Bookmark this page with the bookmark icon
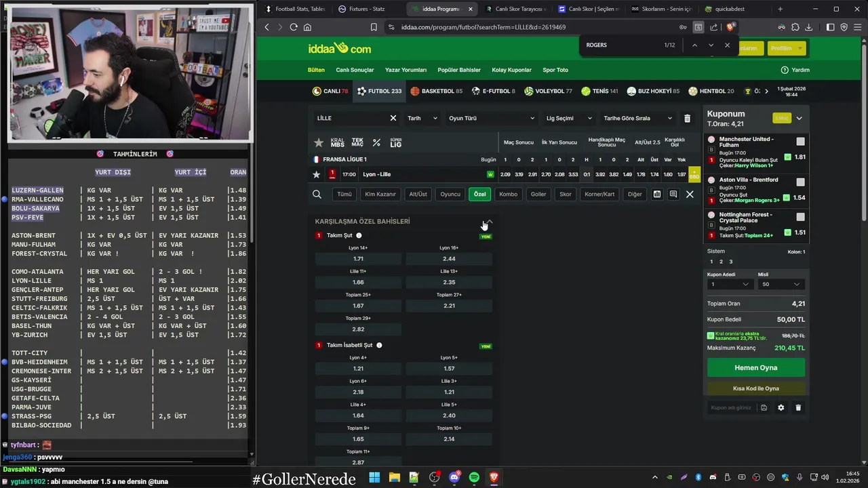 coord(374,27)
